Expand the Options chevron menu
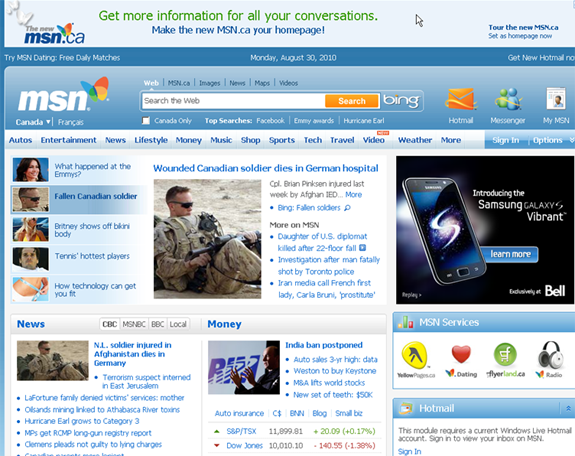 point(571,140)
